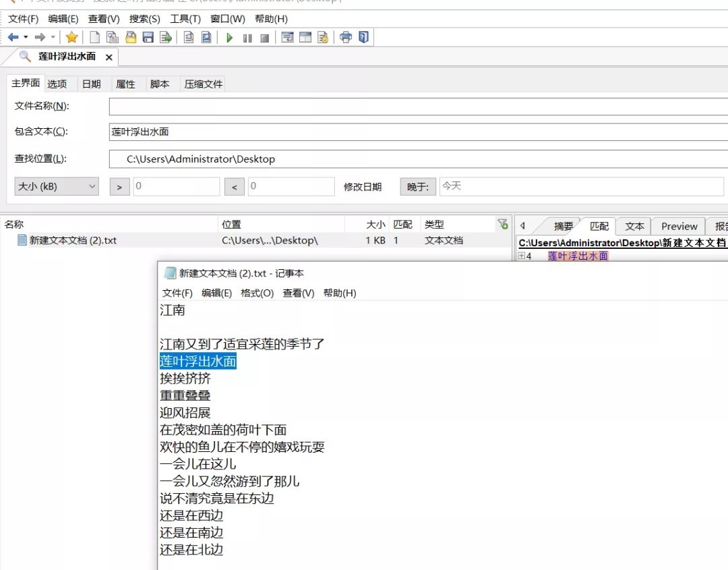728x570 pixels.
Task: Toggle the greater-than size comparison button
Action: (x=119, y=187)
